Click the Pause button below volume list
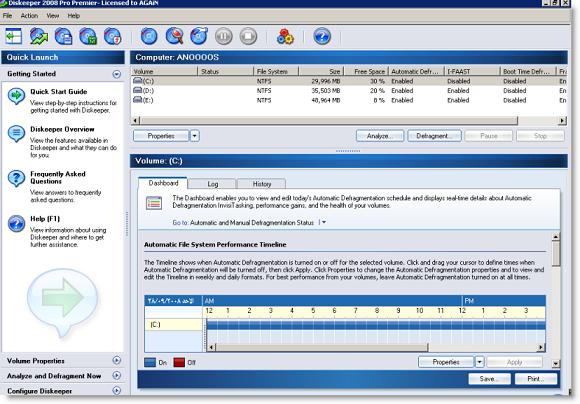Viewport: 580px width, 404px height. coord(489,136)
